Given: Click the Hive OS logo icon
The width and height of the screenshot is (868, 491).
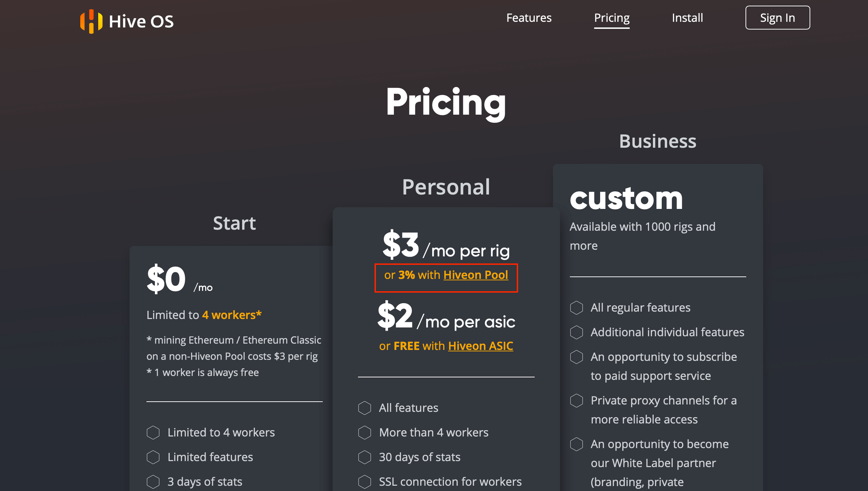Looking at the screenshot, I should 91,21.
